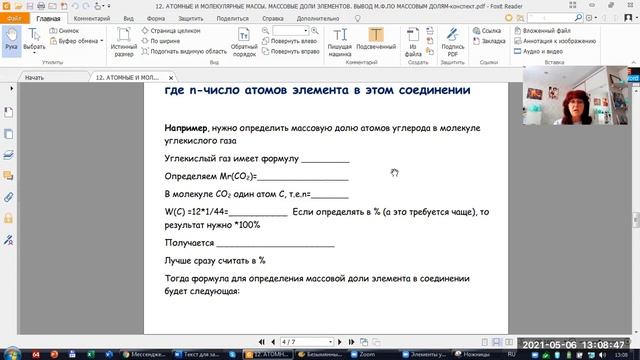The image size is (640, 360).
Task: Click the magnifier find icon
Action: (578, 18)
